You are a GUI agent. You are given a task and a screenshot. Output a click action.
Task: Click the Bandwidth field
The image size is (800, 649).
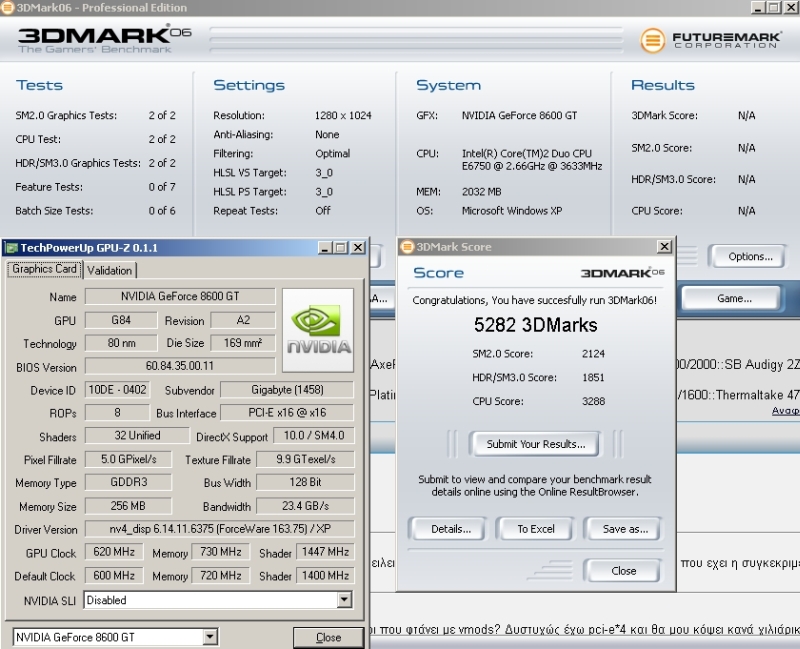pos(305,506)
